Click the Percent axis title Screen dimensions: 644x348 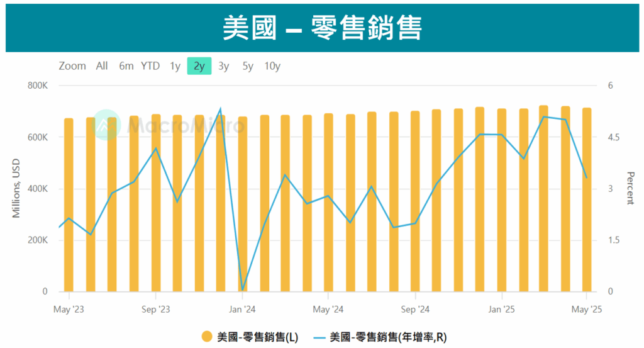(630, 188)
